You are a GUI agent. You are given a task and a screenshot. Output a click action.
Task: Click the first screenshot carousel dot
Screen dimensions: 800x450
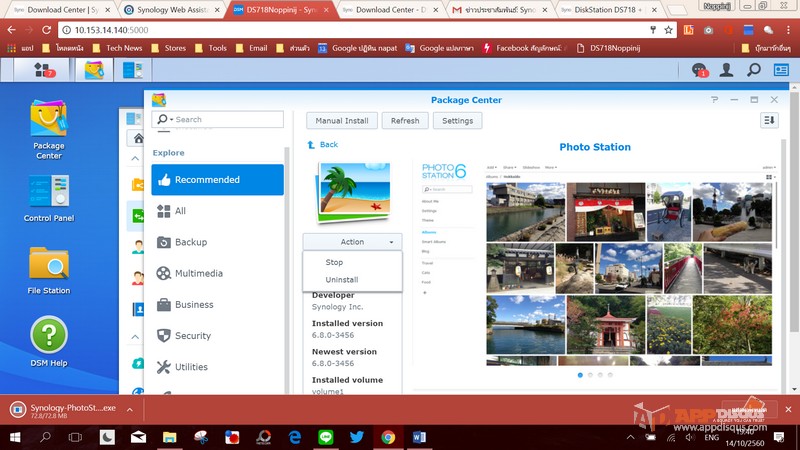pos(580,375)
